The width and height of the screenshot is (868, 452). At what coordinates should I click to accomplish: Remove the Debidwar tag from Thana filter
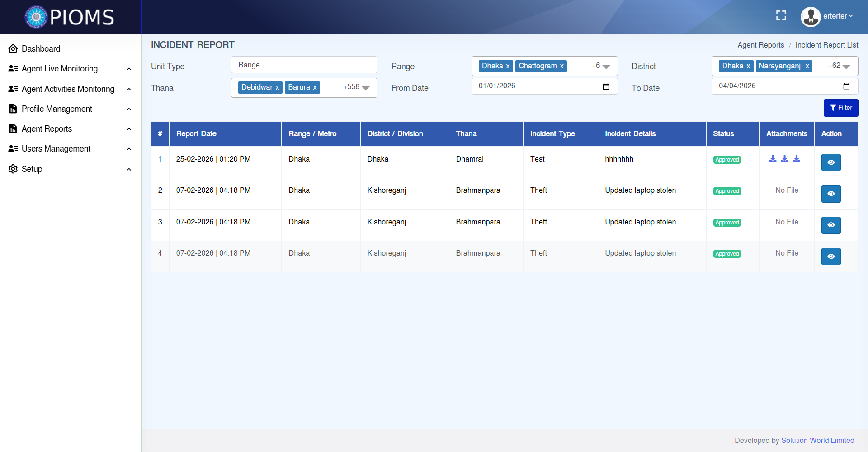pos(277,87)
